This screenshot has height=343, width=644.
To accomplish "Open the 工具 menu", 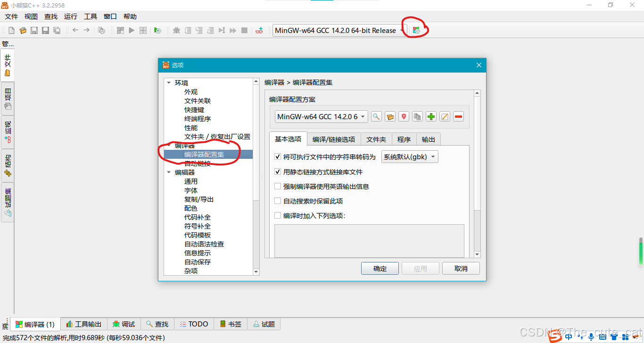I will tap(91, 16).
